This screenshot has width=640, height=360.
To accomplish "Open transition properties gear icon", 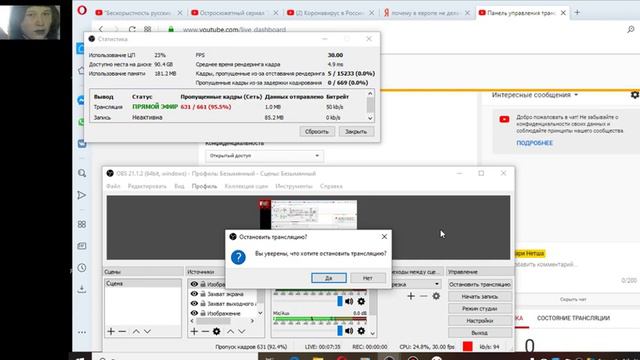I will 436,296.
